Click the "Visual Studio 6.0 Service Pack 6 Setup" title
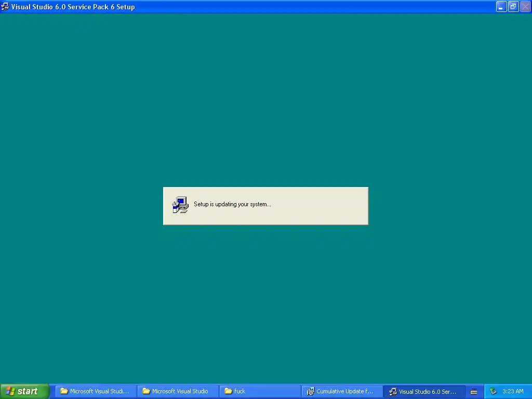Screen dimensions: 532x399 [x=73, y=7]
